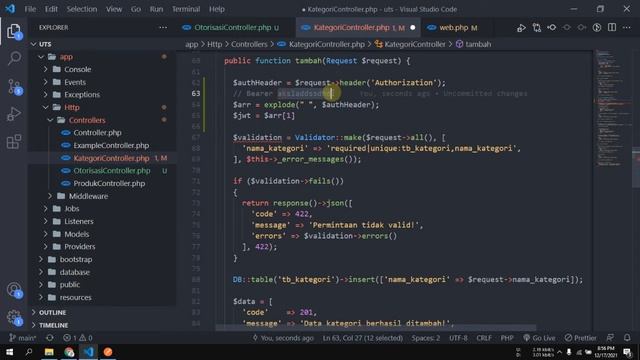Image resolution: width=640 pixels, height=360 pixels.
Task: Collapse the Controllers folder
Action: pos(50,120)
